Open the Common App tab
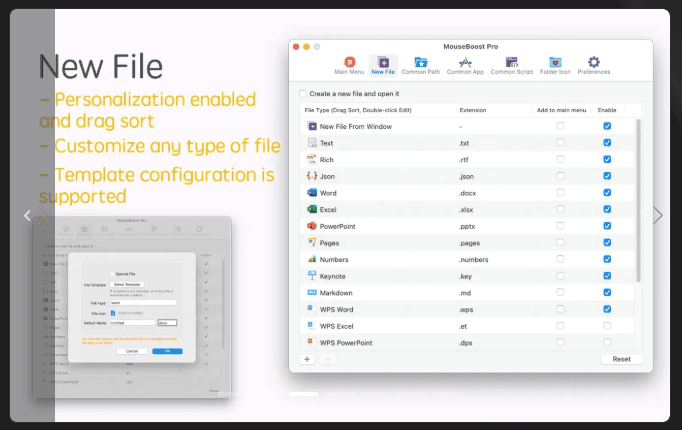This screenshot has height=430, width=682. point(465,66)
